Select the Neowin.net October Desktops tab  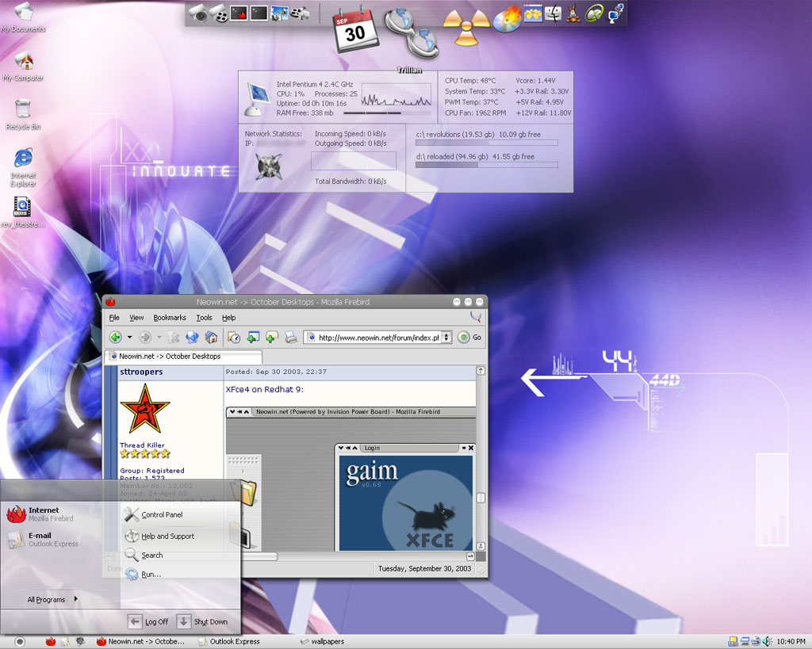click(x=169, y=357)
